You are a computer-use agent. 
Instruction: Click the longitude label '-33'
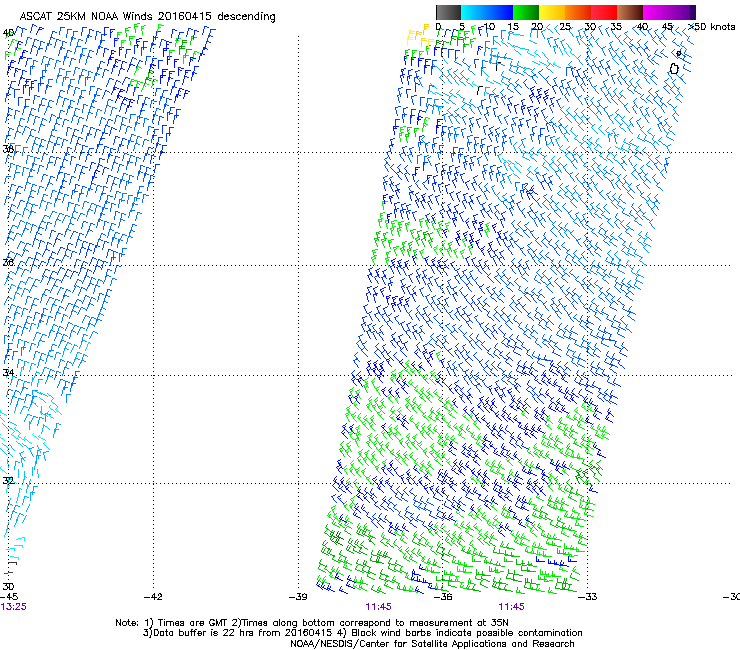(588, 597)
